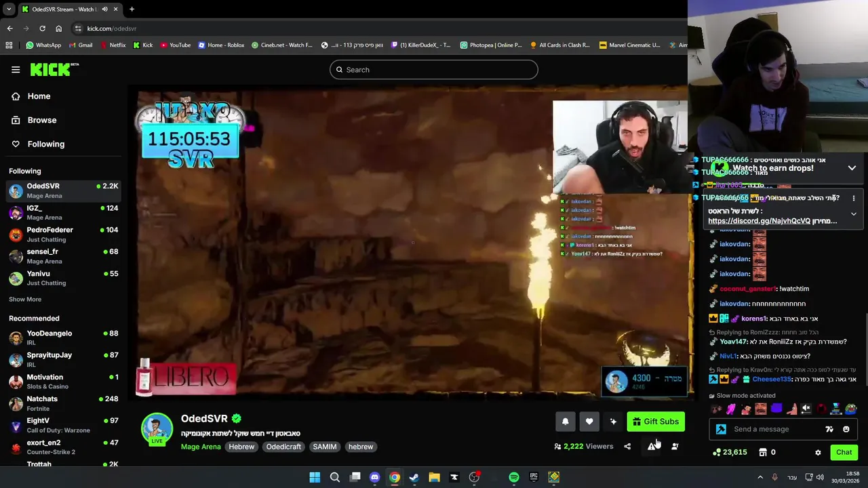Open the PedroFederer followed channel
This screenshot has height=488, width=868.
coord(64,234)
